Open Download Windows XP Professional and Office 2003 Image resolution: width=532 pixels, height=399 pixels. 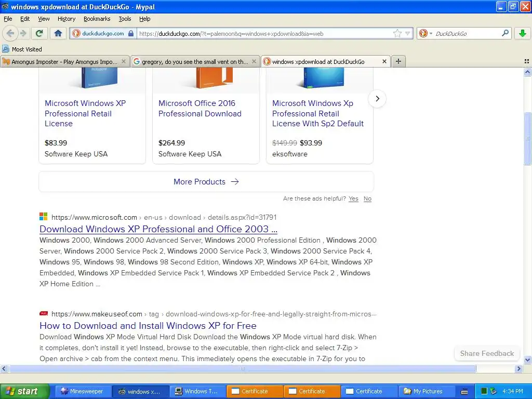click(x=158, y=229)
